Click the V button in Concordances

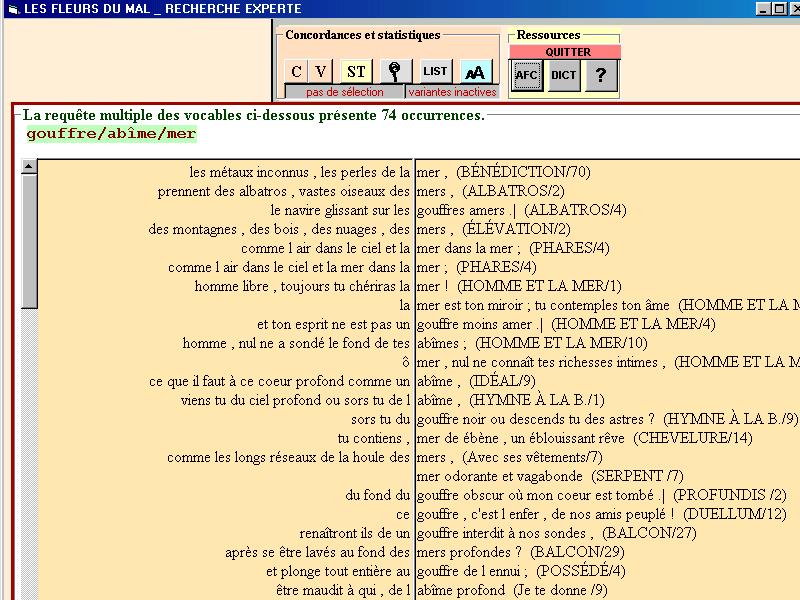click(321, 71)
